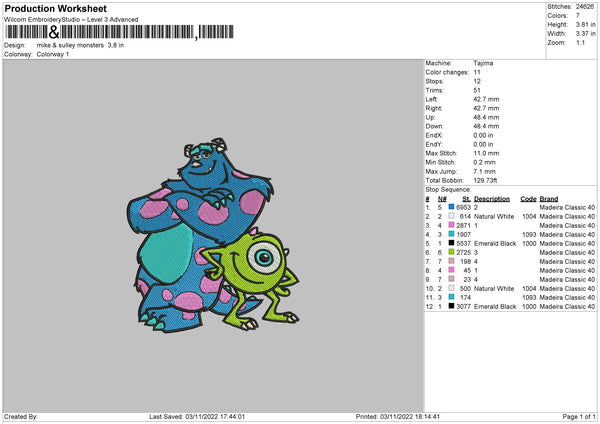Click stitch count '6953' in stop row 1
The width and height of the screenshot is (600, 424).
coord(463,207)
